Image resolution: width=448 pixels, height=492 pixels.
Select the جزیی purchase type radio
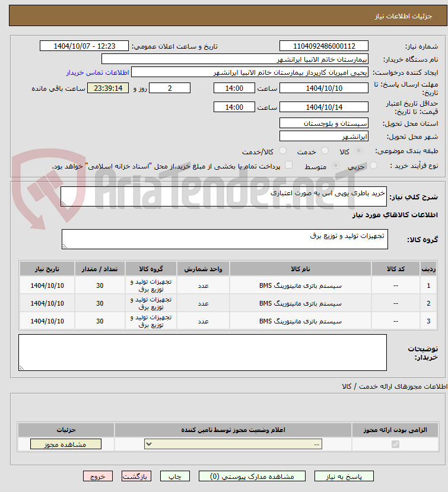[x=373, y=166]
